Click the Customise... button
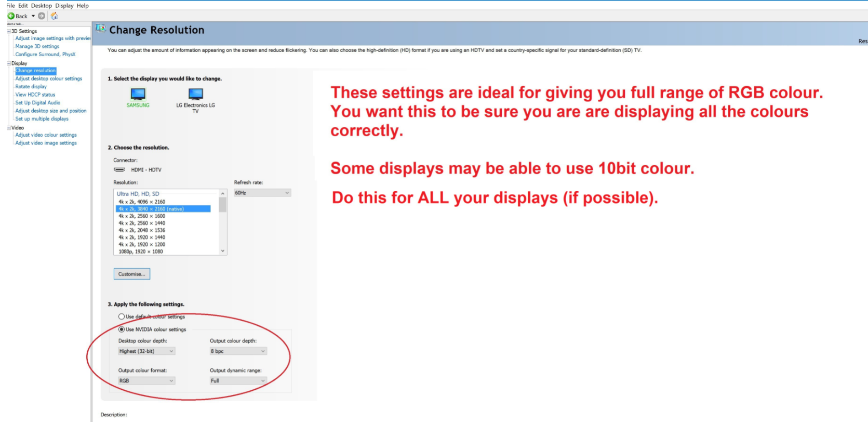Image resolution: width=868 pixels, height=422 pixels. 132,274
